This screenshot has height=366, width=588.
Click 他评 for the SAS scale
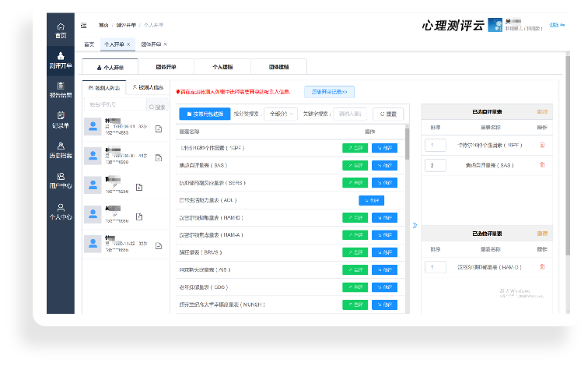point(384,165)
